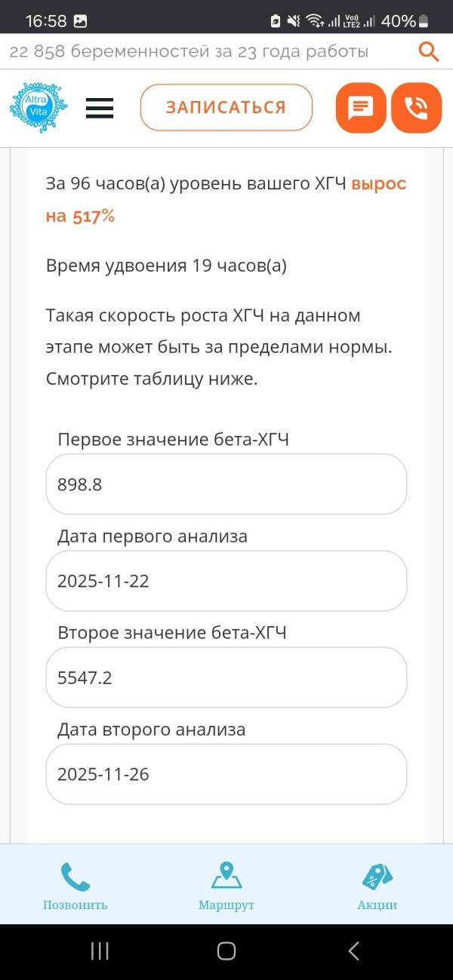This screenshot has height=980, width=453.
Task: Tap the header text about 22858 pregnancies
Action: point(187,51)
